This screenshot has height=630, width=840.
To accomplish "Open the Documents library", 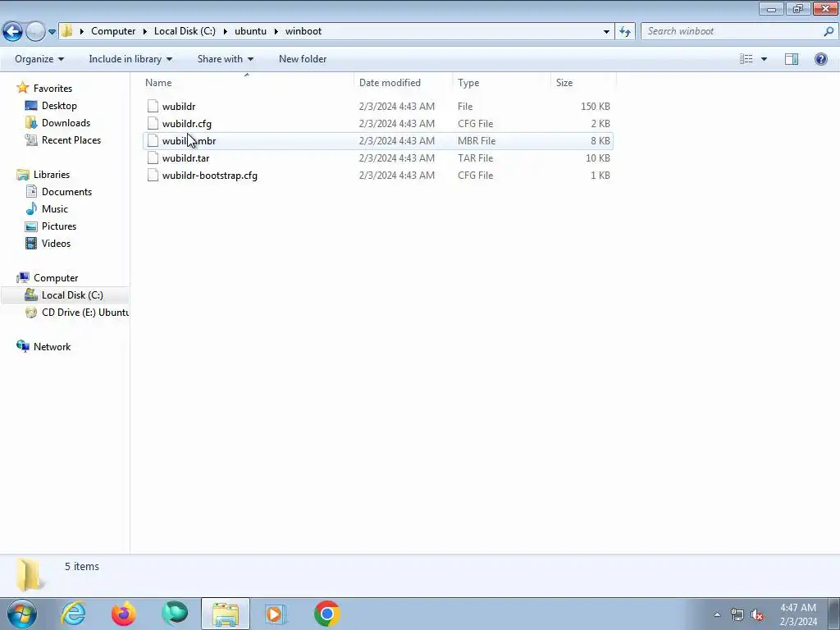I will click(66, 192).
